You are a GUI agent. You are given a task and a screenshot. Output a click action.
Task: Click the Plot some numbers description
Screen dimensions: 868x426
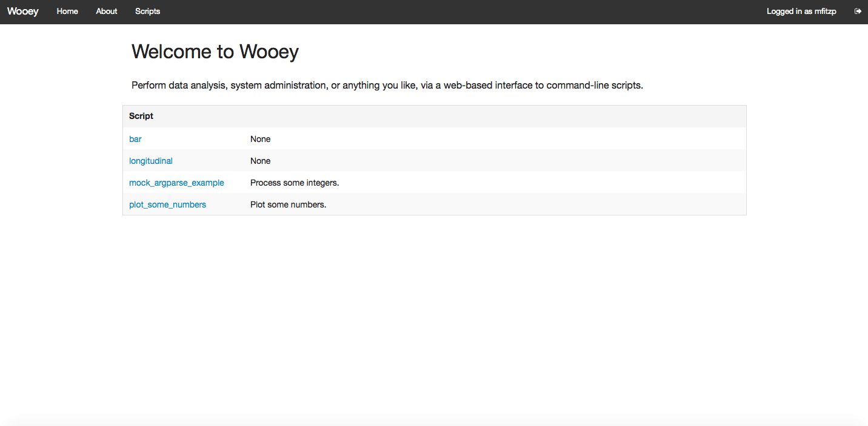(x=287, y=205)
